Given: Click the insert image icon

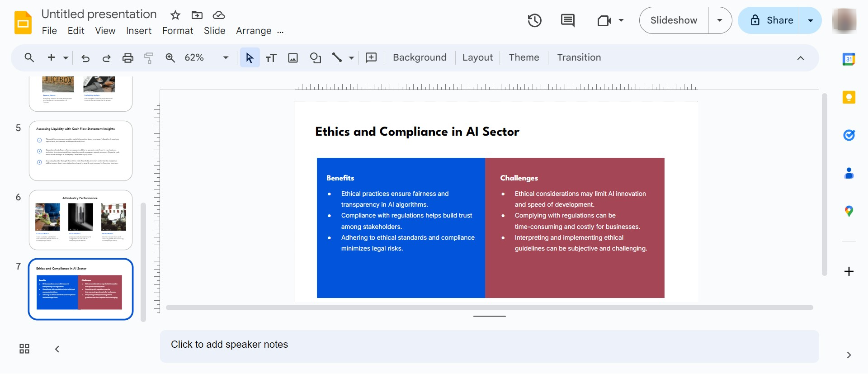Looking at the screenshot, I should click(293, 57).
